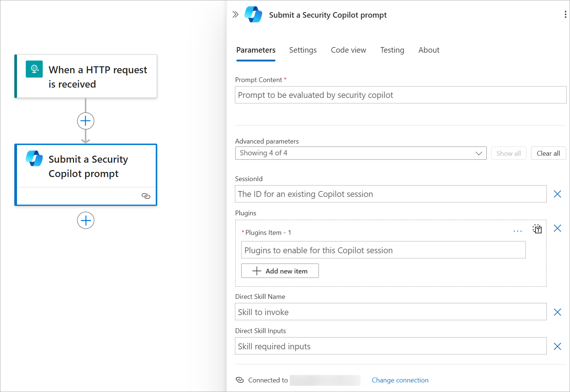The image size is (570, 392).
Task: Click the Change connection link
Action: pyautogui.click(x=400, y=380)
